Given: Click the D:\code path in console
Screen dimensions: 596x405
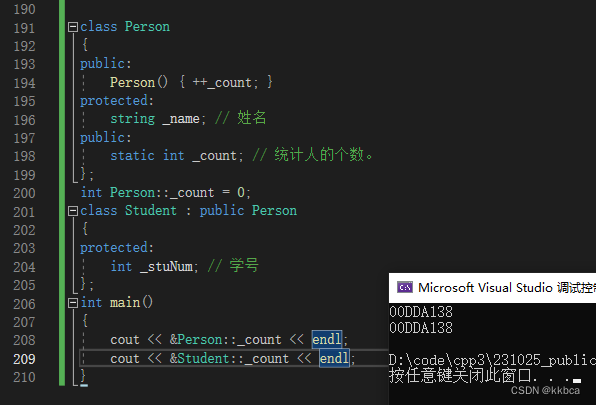Looking at the screenshot, I should [x=492, y=360].
